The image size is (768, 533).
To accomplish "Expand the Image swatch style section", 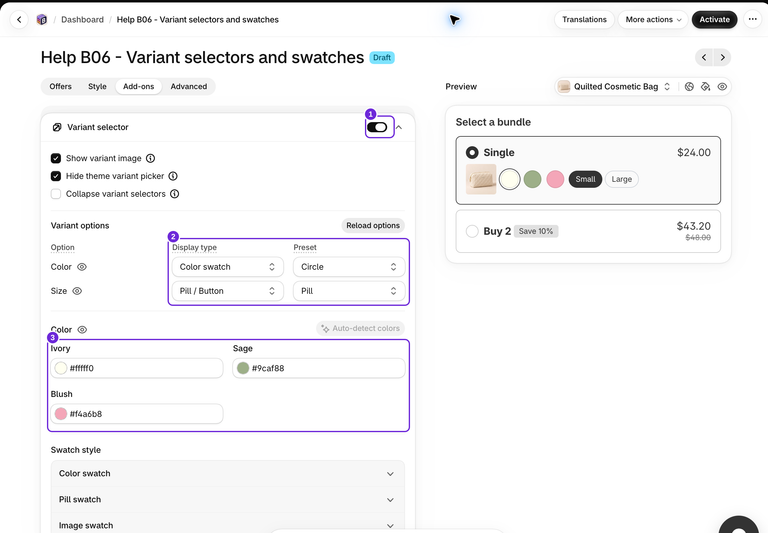I will pos(228,526).
